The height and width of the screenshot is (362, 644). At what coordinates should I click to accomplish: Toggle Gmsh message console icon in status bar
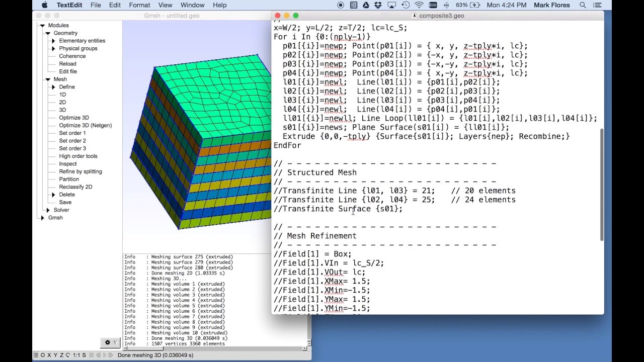(36, 355)
